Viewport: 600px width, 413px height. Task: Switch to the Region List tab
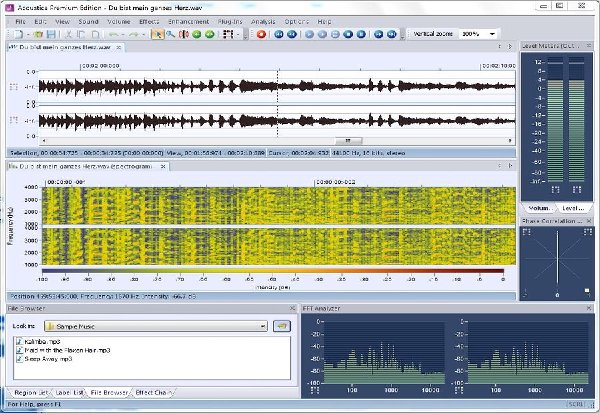(x=31, y=392)
